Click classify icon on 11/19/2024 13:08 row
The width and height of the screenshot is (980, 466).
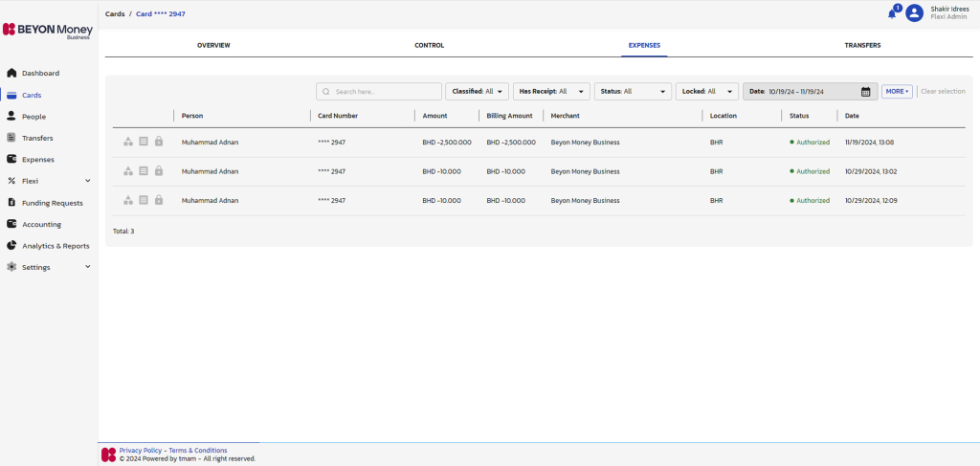point(128,142)
